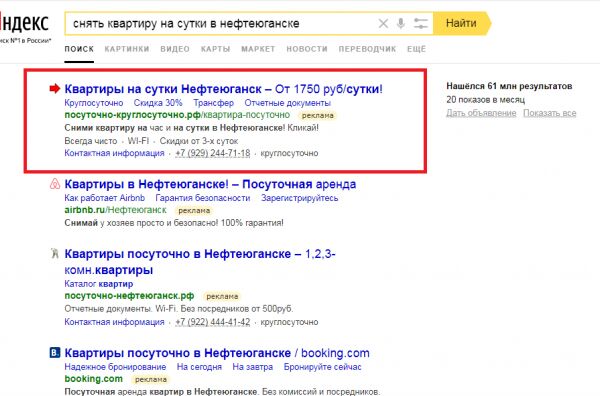Expand the Ещё menu

(416, 49)
